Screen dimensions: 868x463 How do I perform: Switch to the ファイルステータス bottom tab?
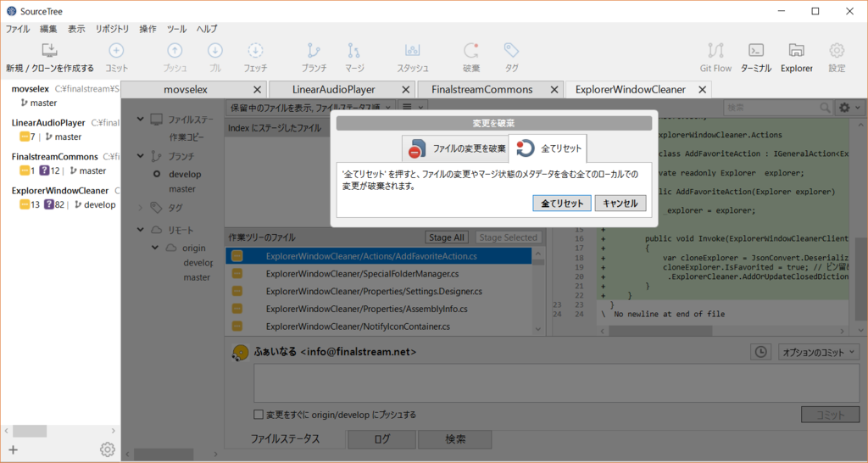tap(285, 438)
